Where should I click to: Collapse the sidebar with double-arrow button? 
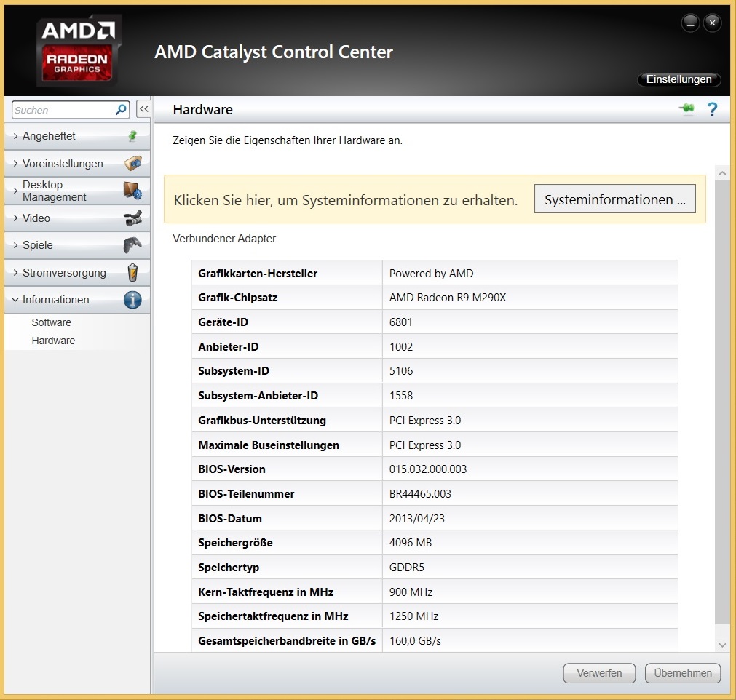click(x=143, y=109)
